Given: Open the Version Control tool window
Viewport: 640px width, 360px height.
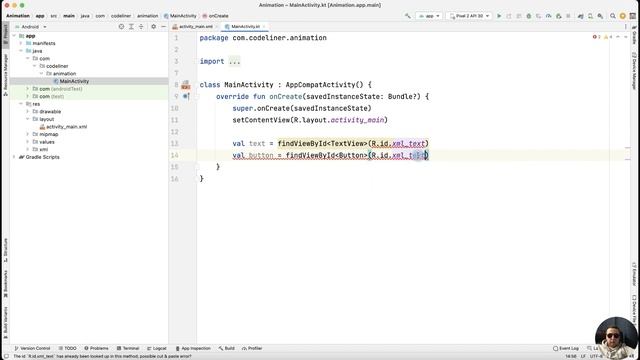Looking at the screenshot, I should pos(32,349).
